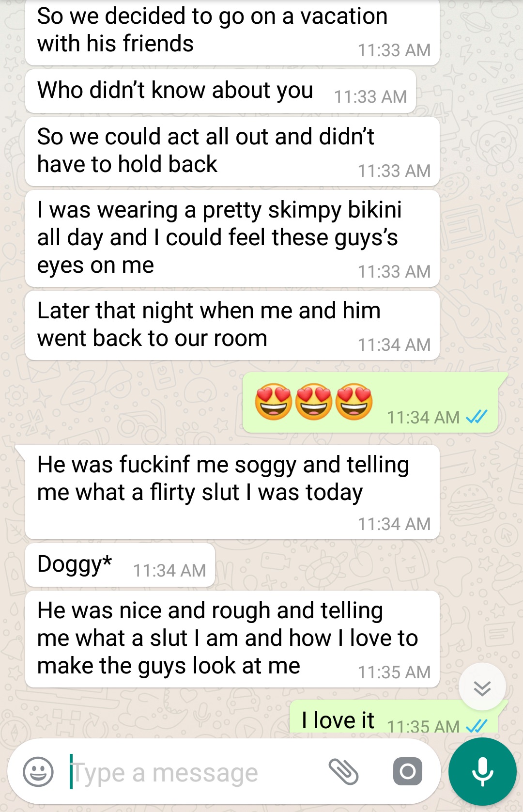This screenshot has width=523, height=812.
Task: Select the 'Who didn't know about you' message
Action: [220, 91]
